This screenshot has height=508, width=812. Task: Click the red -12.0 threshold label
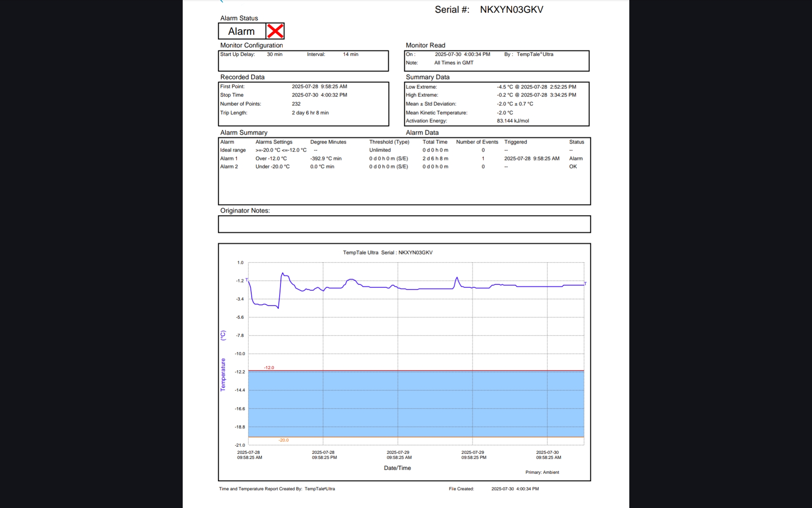[269, 367]
